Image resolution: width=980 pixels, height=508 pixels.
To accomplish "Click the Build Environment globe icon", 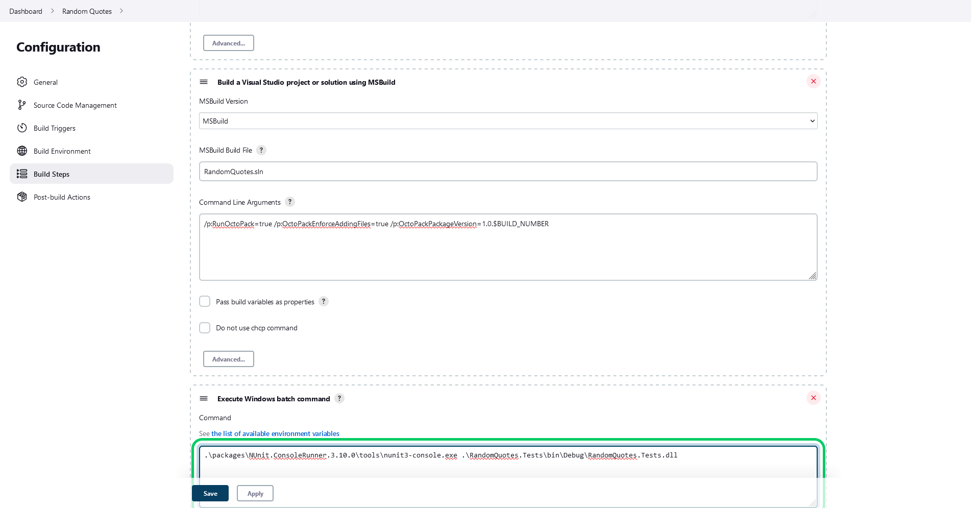I will (22, 151).
